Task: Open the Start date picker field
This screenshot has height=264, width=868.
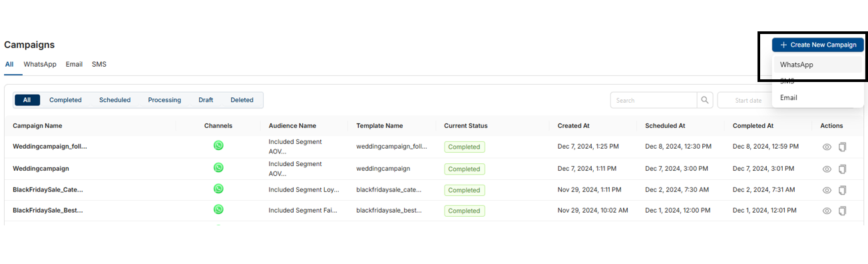Action: coord(747,100)
